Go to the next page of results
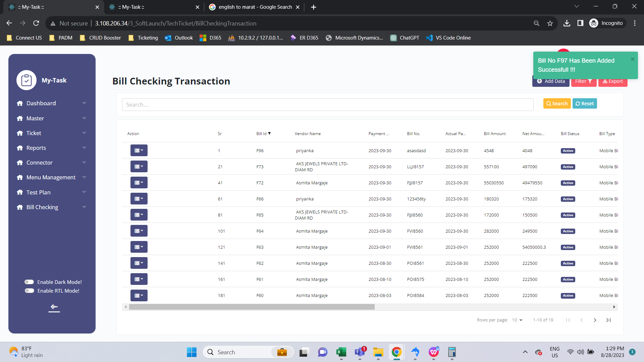This screenshot has width=644, height=362. point(595,320)
